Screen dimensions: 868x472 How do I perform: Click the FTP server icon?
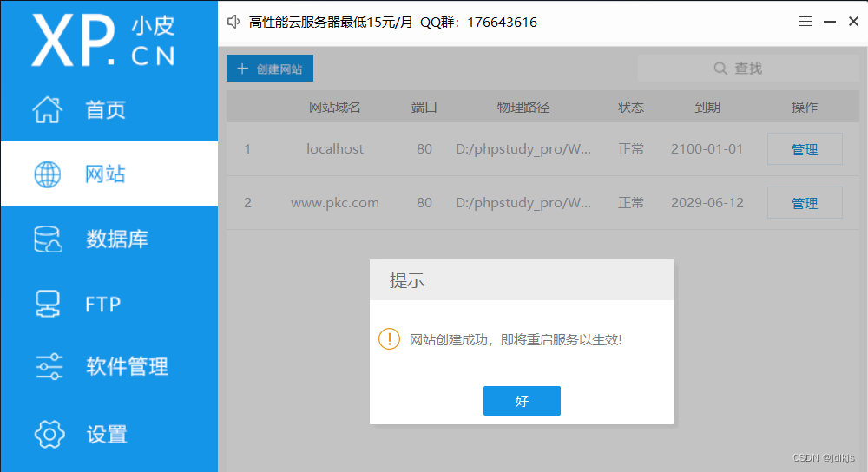coord(48,304)
